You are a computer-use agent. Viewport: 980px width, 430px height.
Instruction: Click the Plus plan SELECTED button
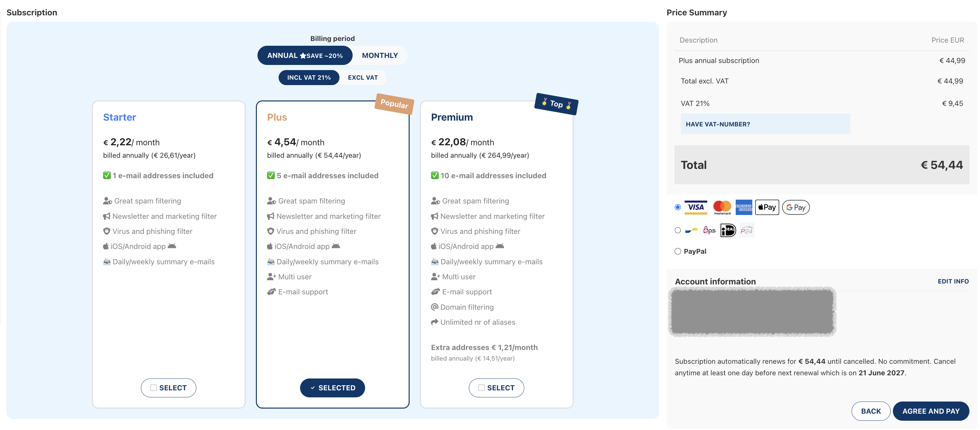pyautogui.click(x=332, y=388)
